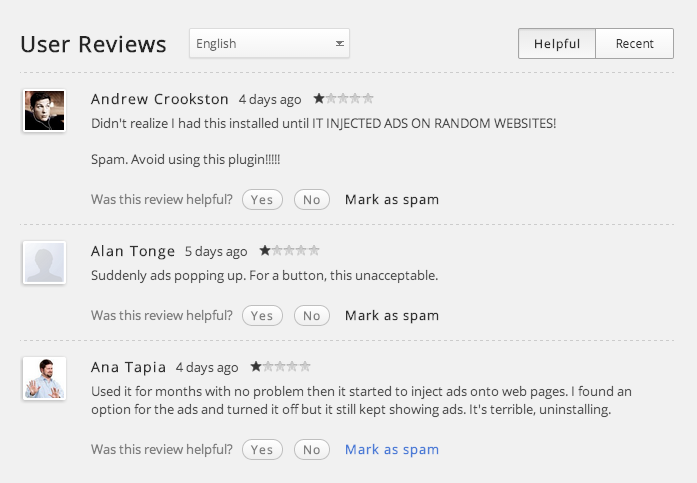The image size is (697, 483).
Task: Vote No on Ana Tapia's review
Action: pos(312,450)
